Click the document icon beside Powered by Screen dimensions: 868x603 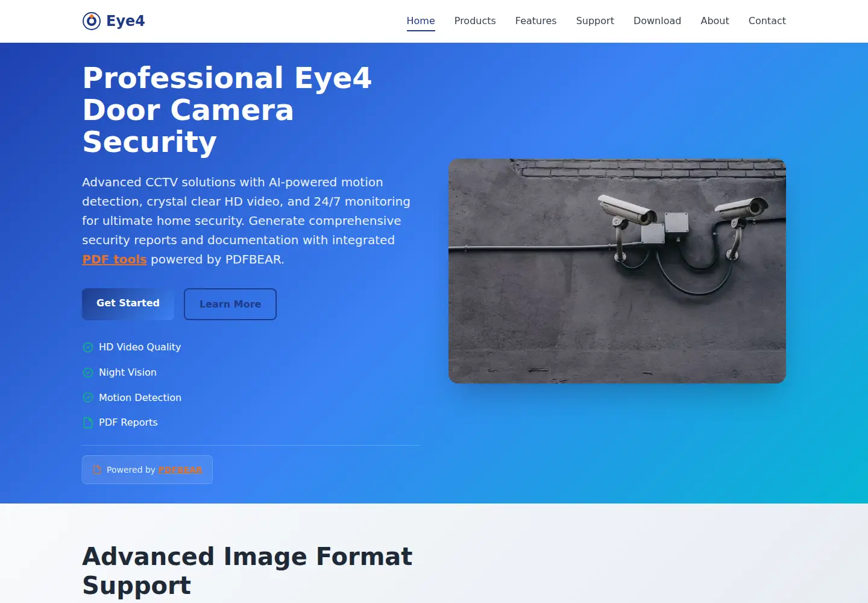pos(97,470)
